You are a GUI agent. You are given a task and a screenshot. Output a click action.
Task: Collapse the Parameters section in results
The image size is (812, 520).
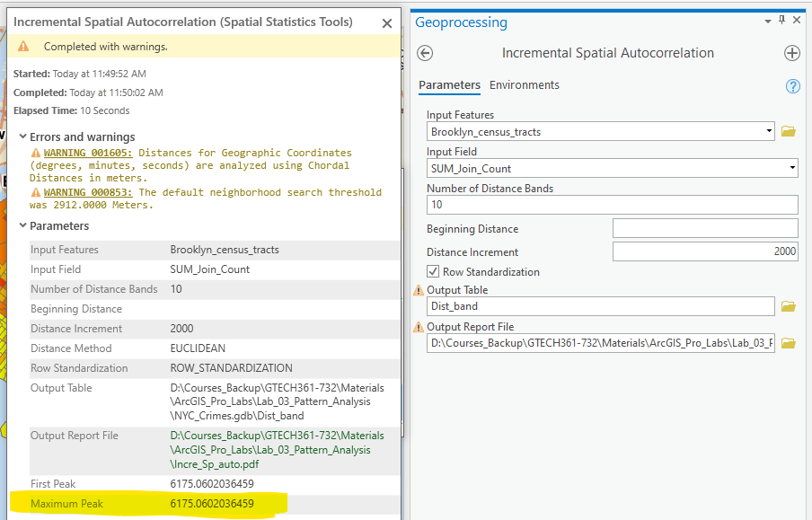pyautogui.click(x=22, y=226)
